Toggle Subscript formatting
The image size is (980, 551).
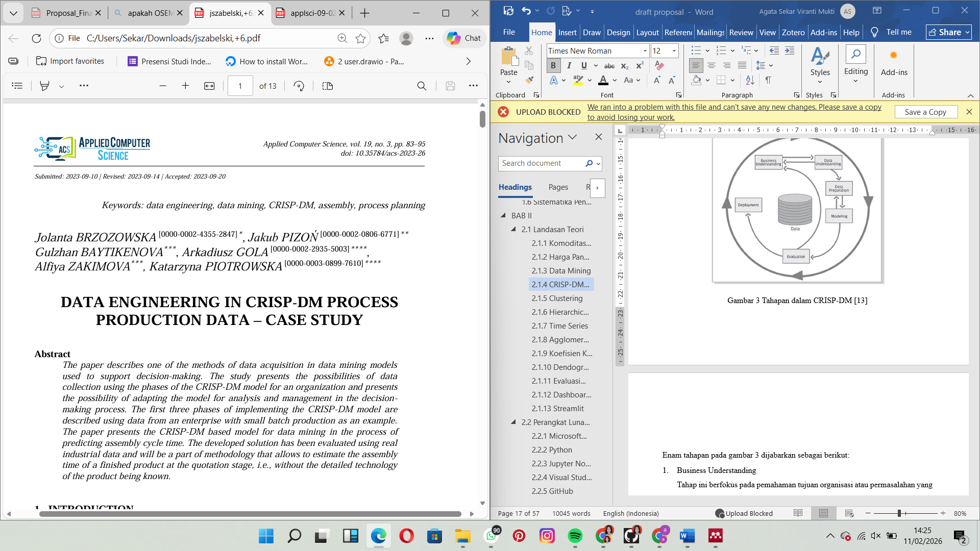[625, 66]
